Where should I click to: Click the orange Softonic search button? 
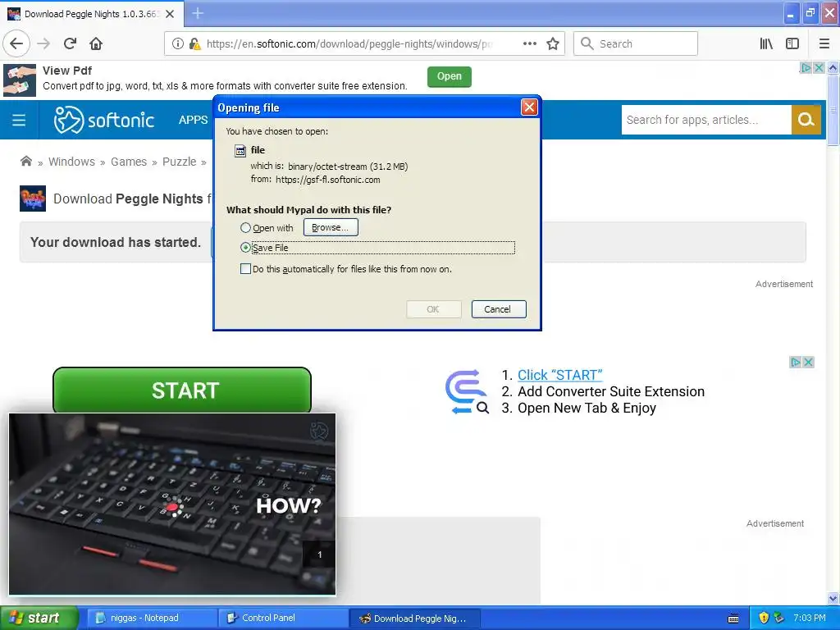(x=806, y=120)
